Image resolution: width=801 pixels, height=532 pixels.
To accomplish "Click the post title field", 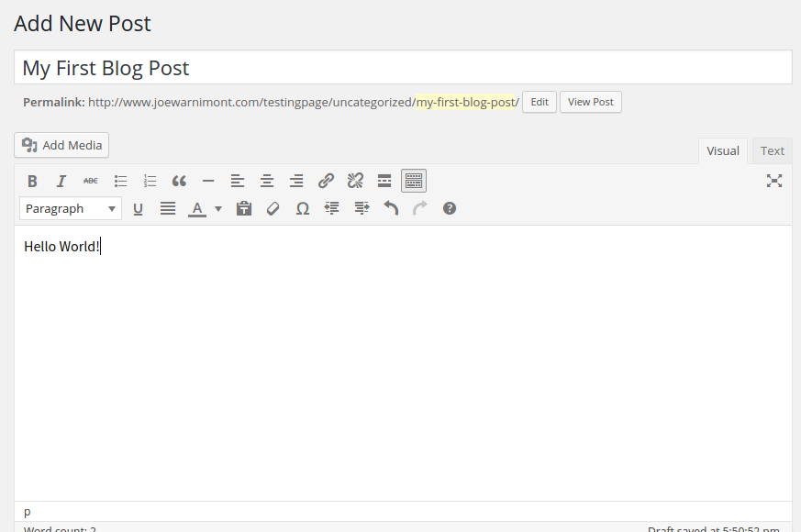I will 403,67.
